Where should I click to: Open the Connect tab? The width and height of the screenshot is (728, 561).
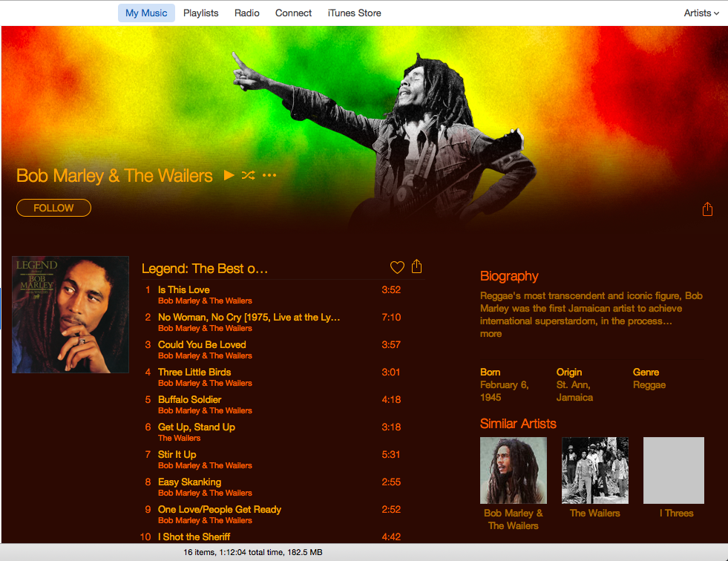(x=293, y=13)
